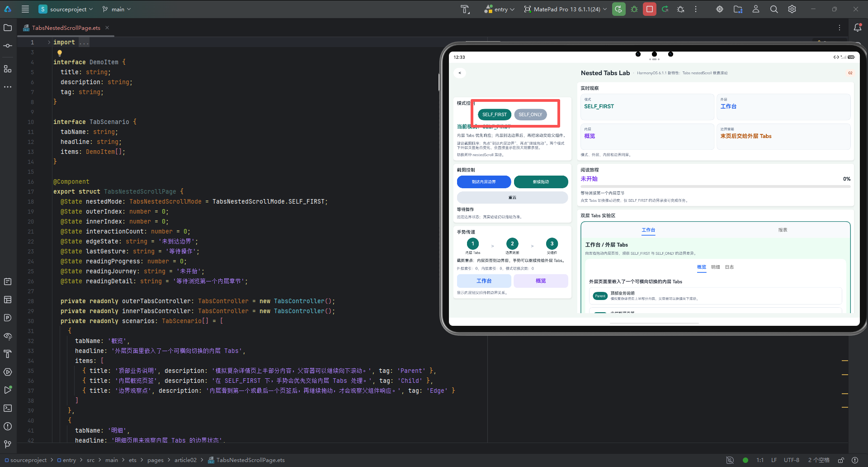The height and width of the screenshot is (467, 868).
Task: Select the 日志 inner tab in emulator
Action: [729, 267]
